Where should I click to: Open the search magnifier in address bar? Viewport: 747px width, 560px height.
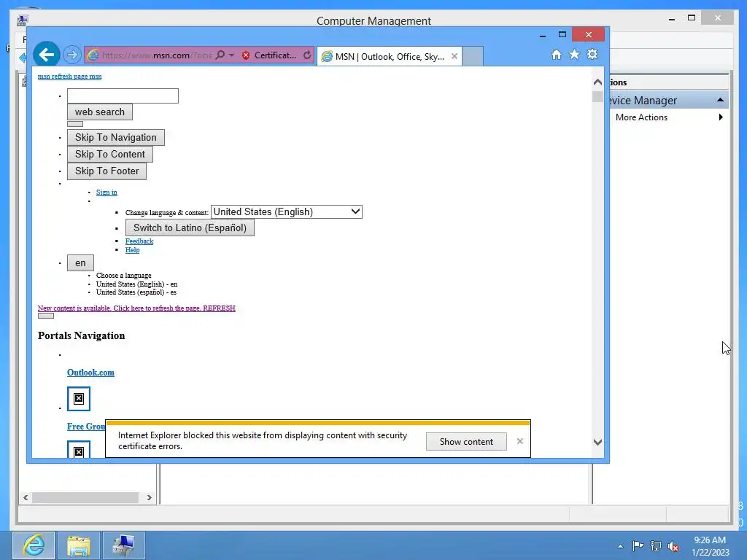click(220, 55)
